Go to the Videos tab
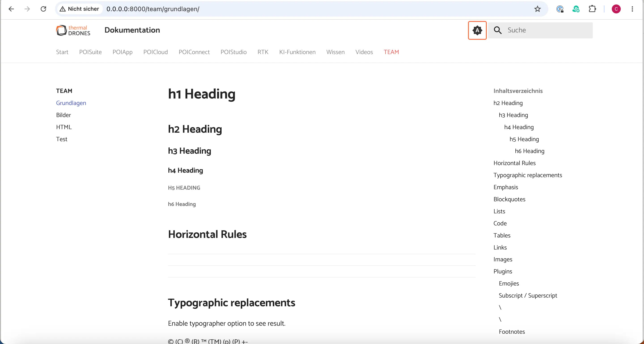 (x=364, y=52)
